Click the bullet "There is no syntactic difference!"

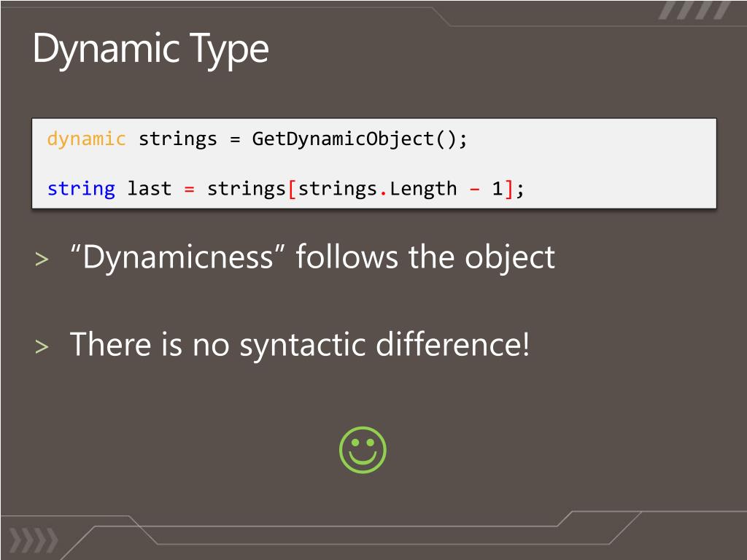(x=300, y=345)
